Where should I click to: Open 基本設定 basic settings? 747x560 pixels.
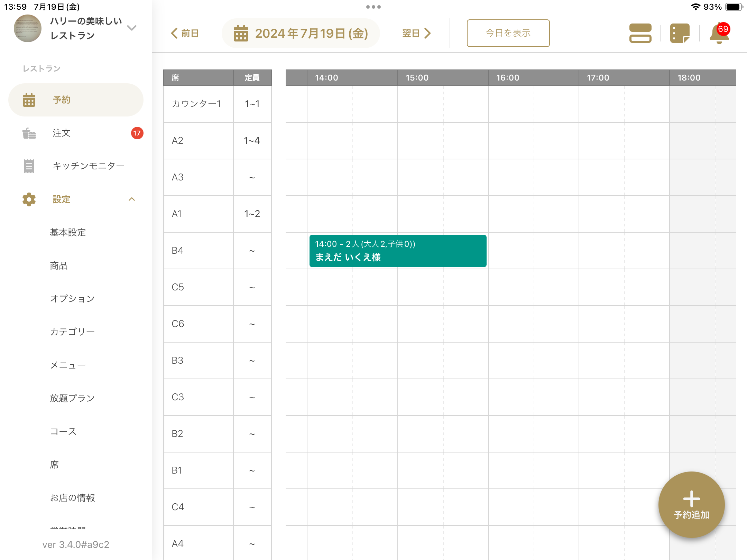[x=68, y=233]
